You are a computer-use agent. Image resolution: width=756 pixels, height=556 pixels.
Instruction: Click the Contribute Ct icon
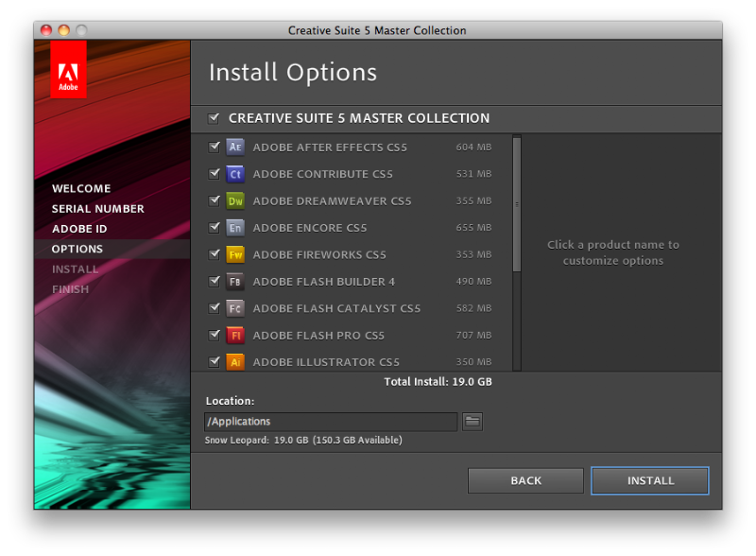235,174
